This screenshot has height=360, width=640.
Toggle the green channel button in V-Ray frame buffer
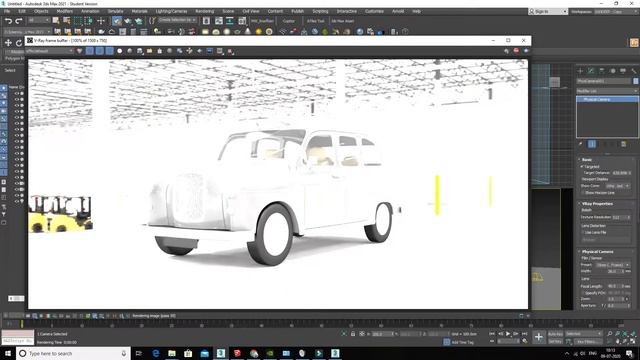click(x=99, y=51)
